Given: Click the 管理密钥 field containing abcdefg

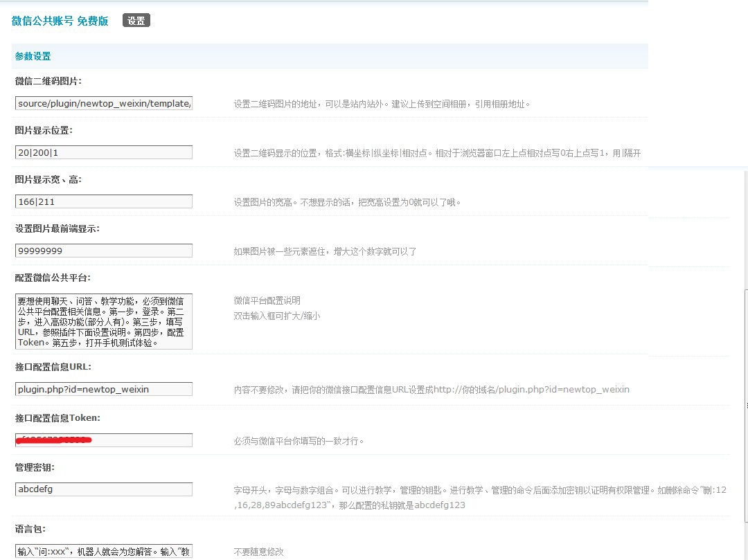Looking at the screenshot, I should click(x=104, y=489).
